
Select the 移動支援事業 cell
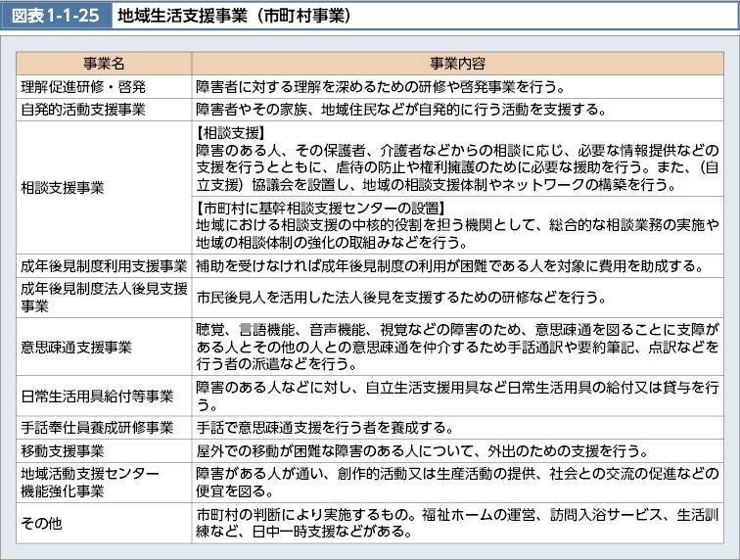coord(62,450)
